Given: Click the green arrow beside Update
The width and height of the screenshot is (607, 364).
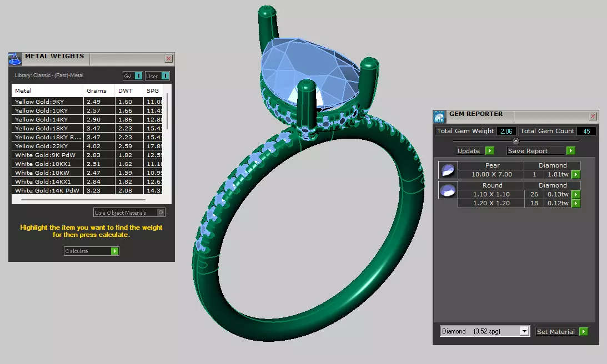Looking at the screenshot, I should coord(489,150).
